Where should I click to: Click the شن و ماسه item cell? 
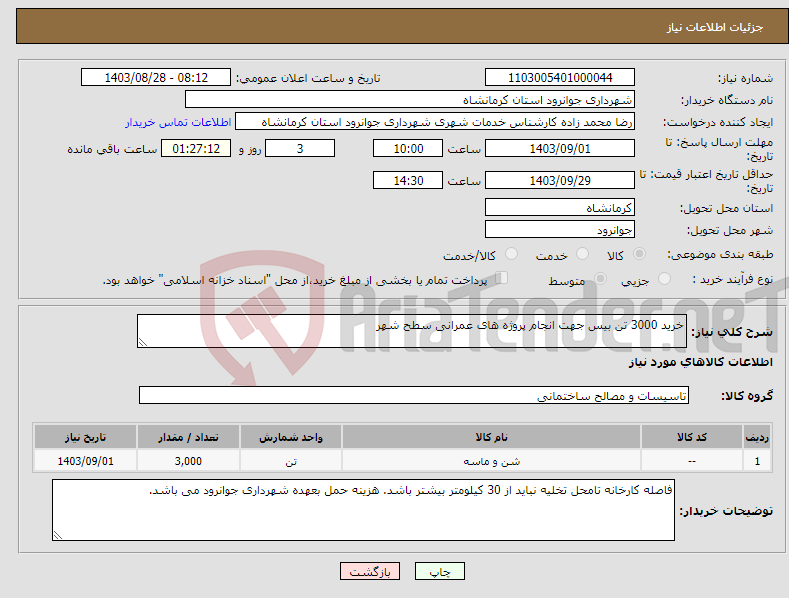[x=491, y=461]
